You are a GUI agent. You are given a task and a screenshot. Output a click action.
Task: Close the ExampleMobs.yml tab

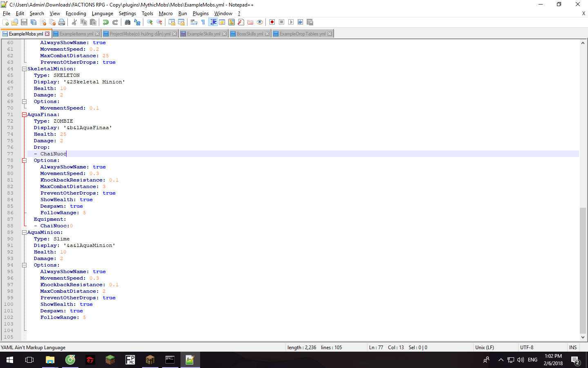(x=47, y=34)
